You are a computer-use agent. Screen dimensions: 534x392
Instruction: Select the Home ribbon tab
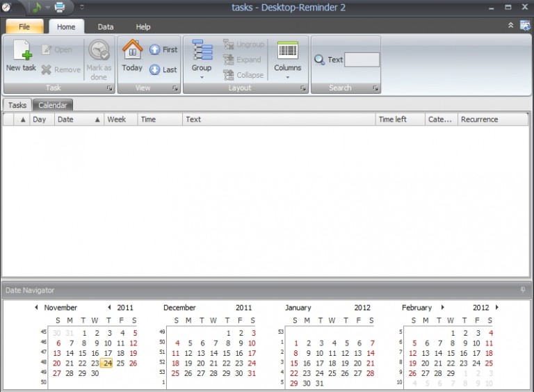[x=66, y=26]
